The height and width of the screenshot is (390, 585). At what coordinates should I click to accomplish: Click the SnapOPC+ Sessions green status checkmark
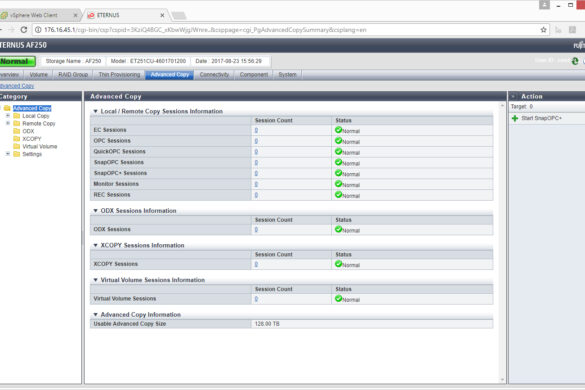(x=338, y=173)
